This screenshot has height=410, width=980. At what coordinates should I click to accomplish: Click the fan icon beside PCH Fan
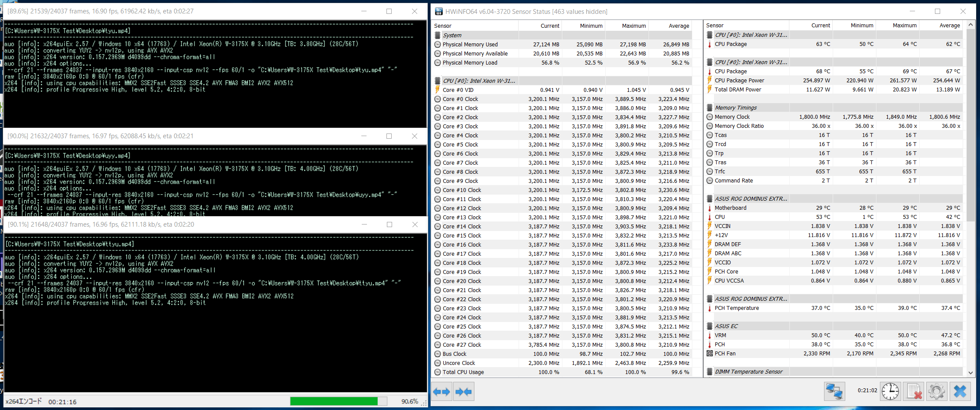tap(710, 353)
